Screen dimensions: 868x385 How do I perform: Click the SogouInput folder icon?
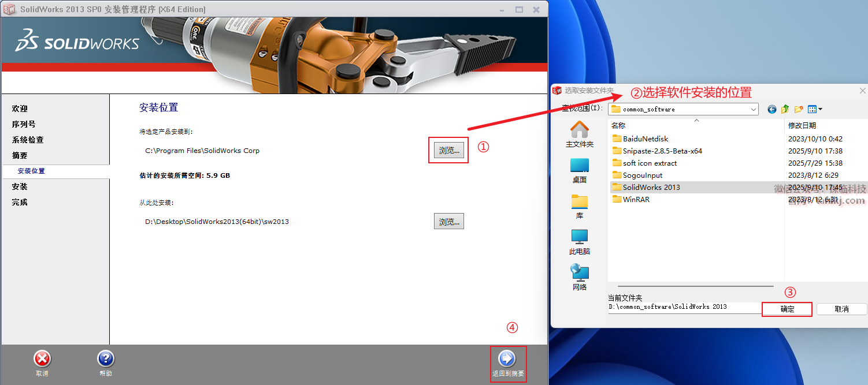tap(617, 175)
